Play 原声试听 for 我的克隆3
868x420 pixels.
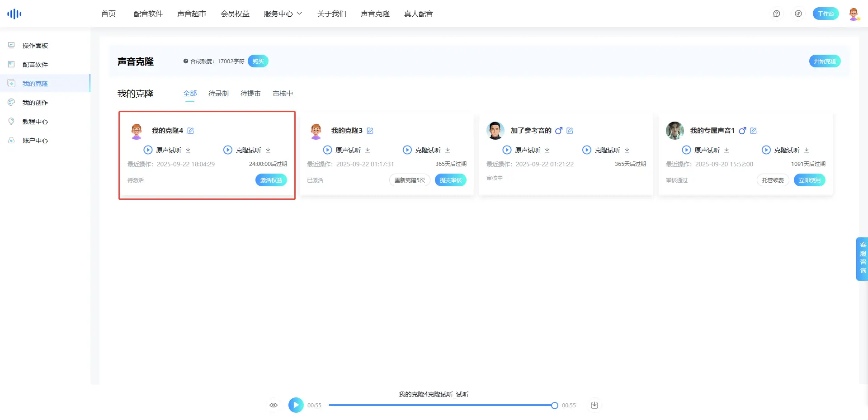[327, 150]
